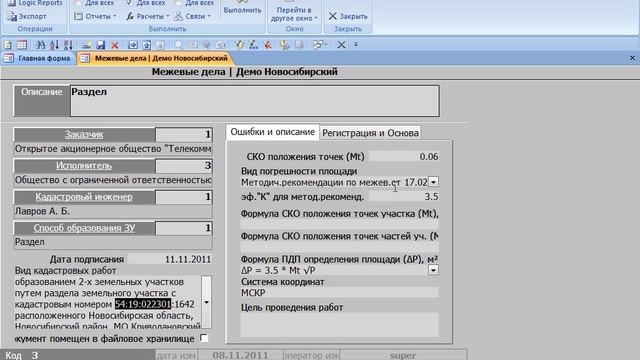Click the Выполнить button

point(242,9)
